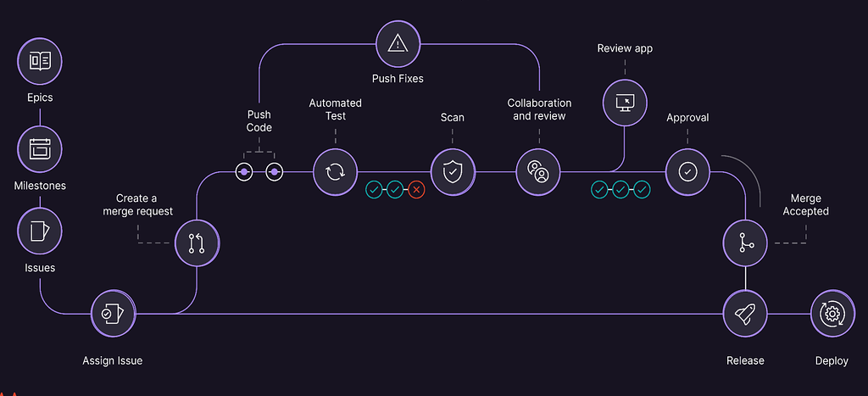Image resolution: width=868 pixels, height=396 pixels.
Task: Click the Deploy label
Action: click(832, 361)
